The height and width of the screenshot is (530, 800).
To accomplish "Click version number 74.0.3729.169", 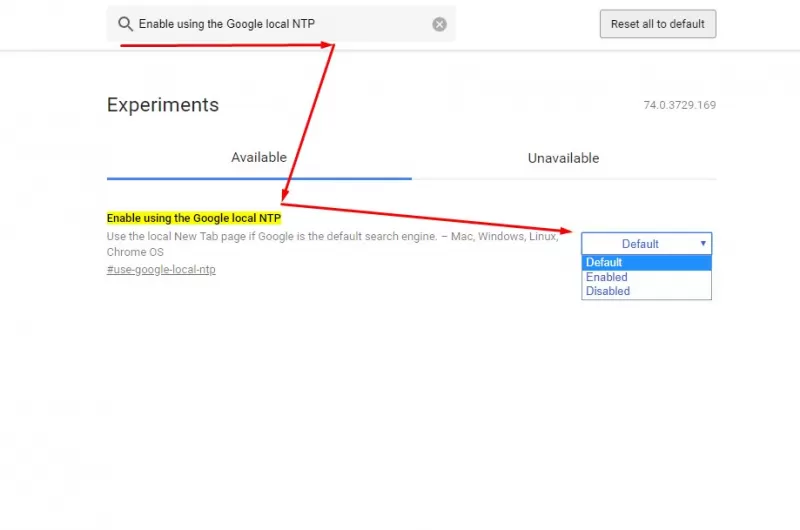I will (x=680, y=105).
